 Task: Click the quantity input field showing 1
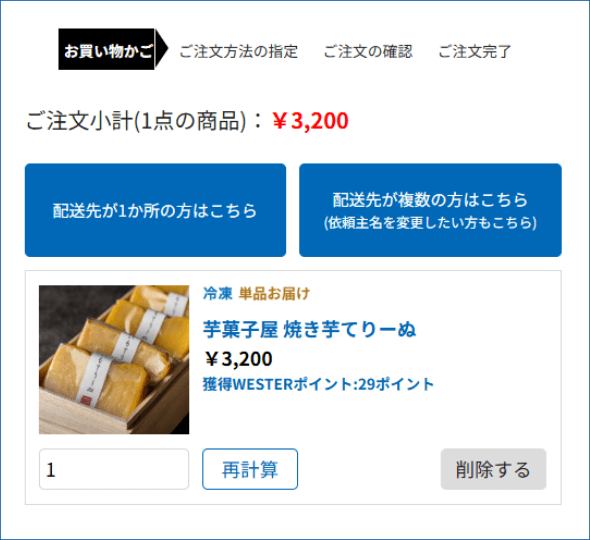114,469
